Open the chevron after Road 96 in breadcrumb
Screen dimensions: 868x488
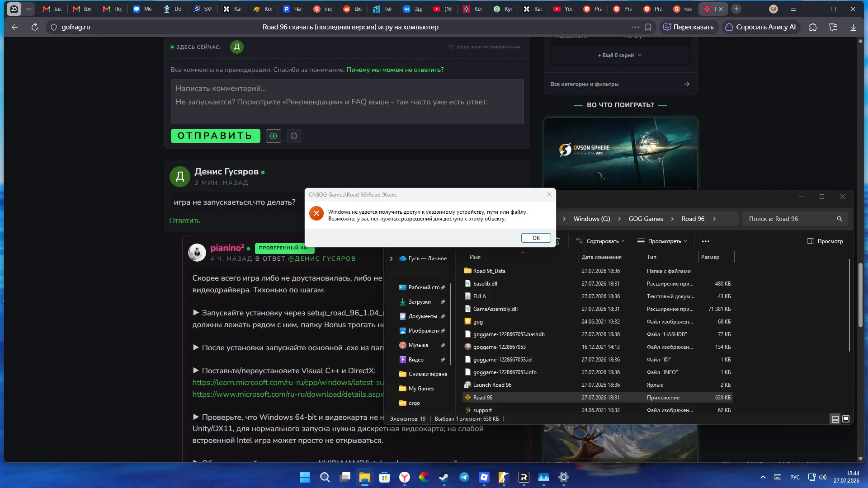coord(714,219)
